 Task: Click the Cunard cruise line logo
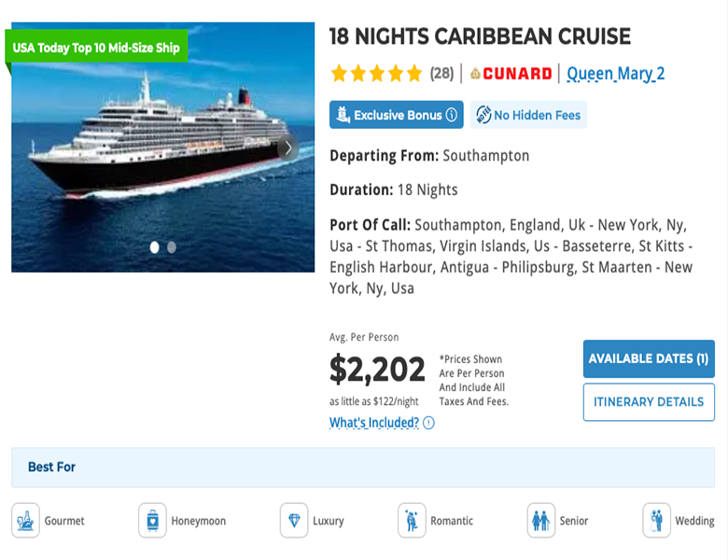[x=511, y=73]
